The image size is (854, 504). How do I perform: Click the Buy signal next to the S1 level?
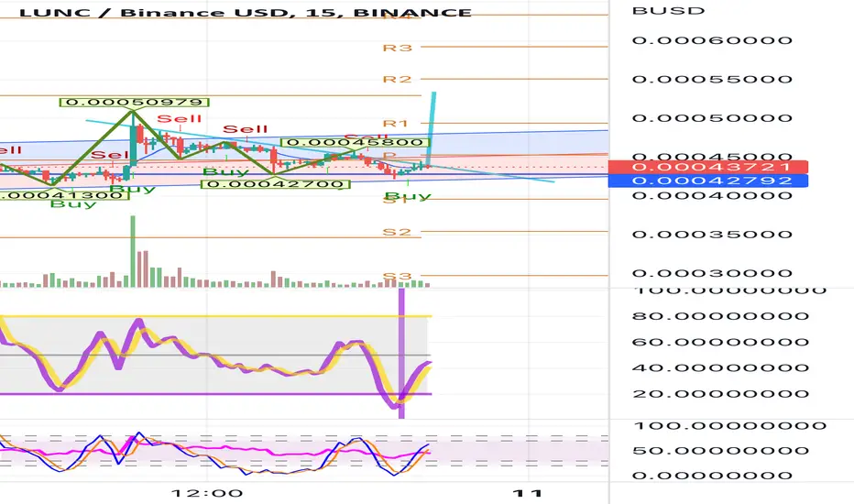[x=408, y=195]
